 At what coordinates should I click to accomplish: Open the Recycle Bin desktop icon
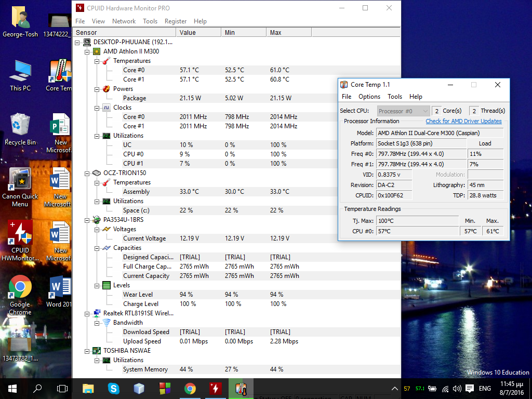coord(20,129)
